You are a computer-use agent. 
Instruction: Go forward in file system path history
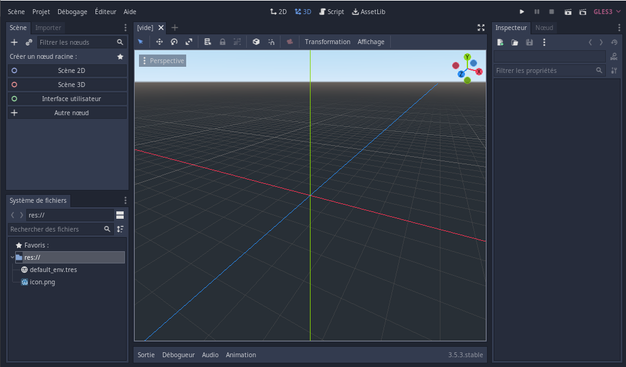point(21,215)
